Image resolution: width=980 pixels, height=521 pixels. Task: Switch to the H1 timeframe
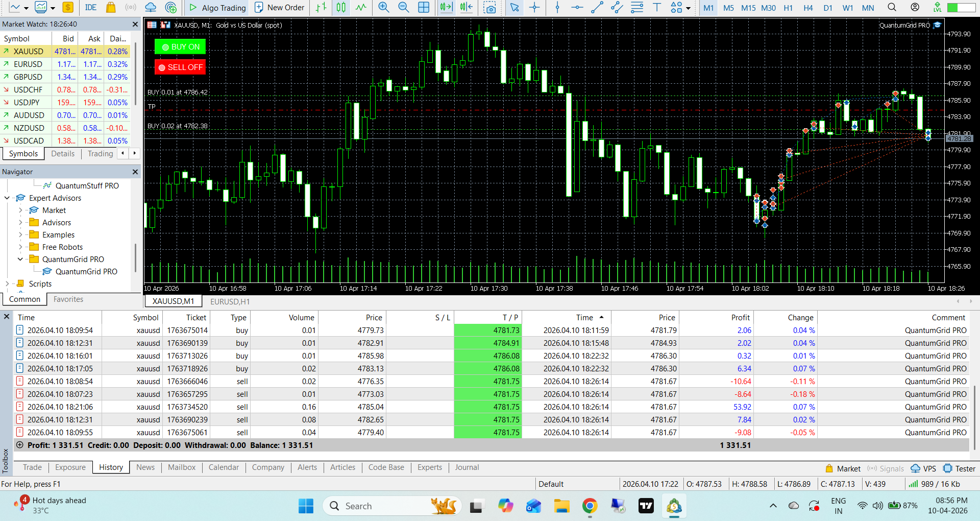point(788,8)
